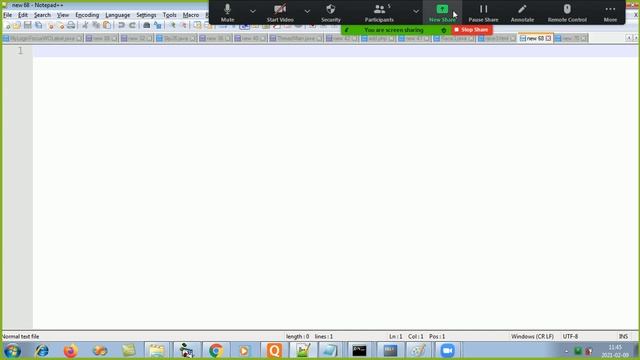Click the taskbar clock
640x360 pixels.
pos(616,351)
